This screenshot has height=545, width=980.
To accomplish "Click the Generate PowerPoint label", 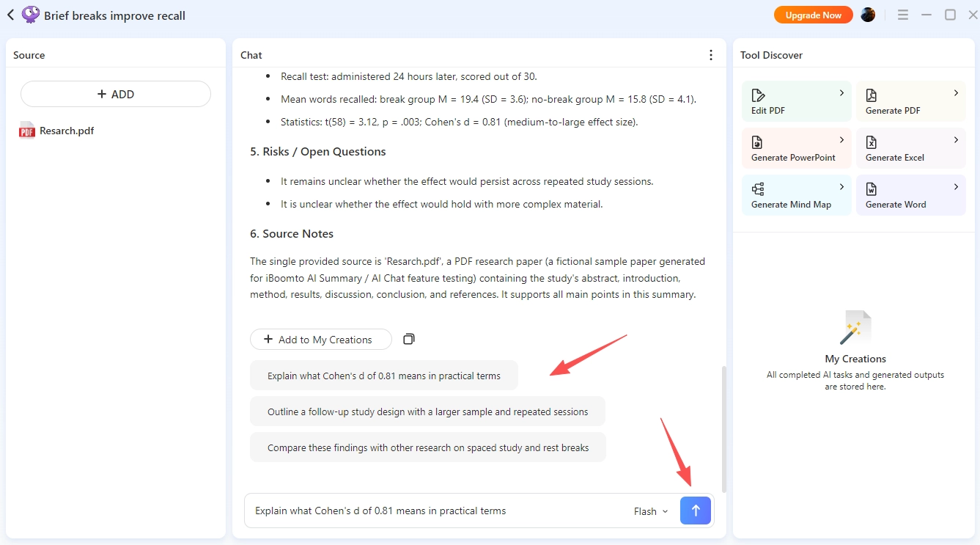I will click(x=793, y=158).
